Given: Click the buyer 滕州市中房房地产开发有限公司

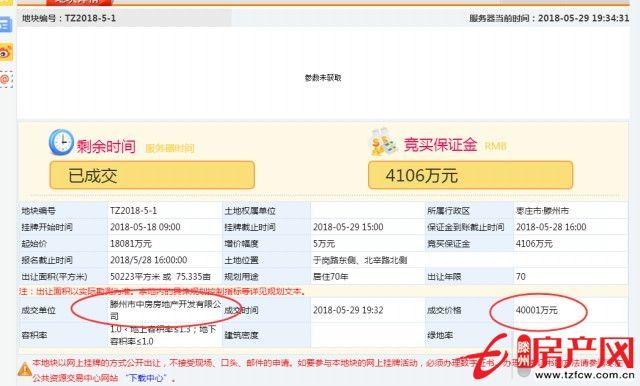Looking at the screenshot, I should 166,310.
